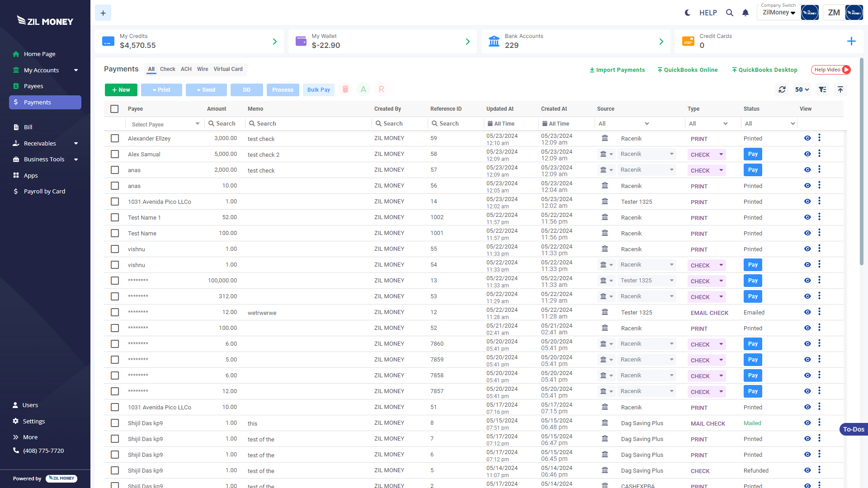This screenshot has height=488, width=868.
Task: Open column filter using the funnel icon
Action: click(x=822, y=89)
